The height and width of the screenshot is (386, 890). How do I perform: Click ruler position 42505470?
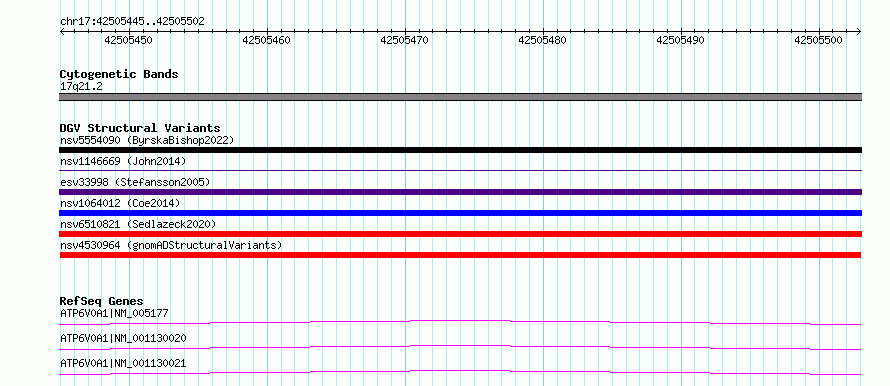[405, 40]
